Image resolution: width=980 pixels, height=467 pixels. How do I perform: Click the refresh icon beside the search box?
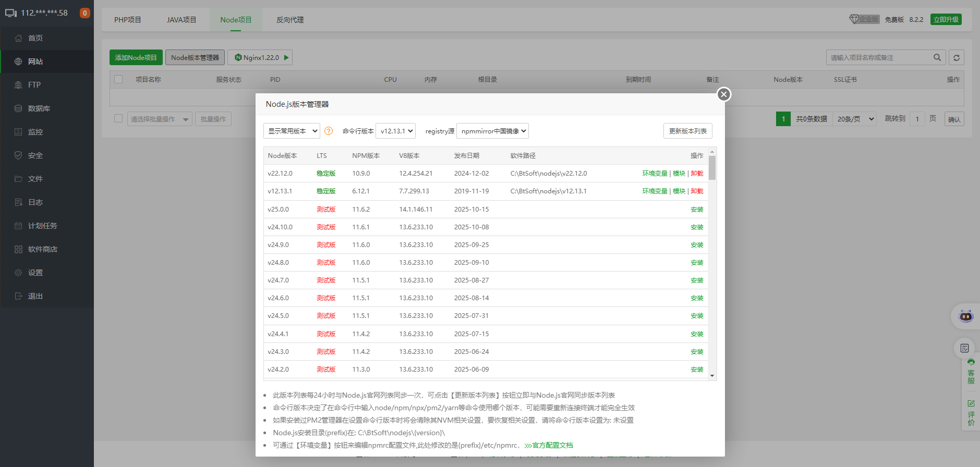[x=957, y=58]
